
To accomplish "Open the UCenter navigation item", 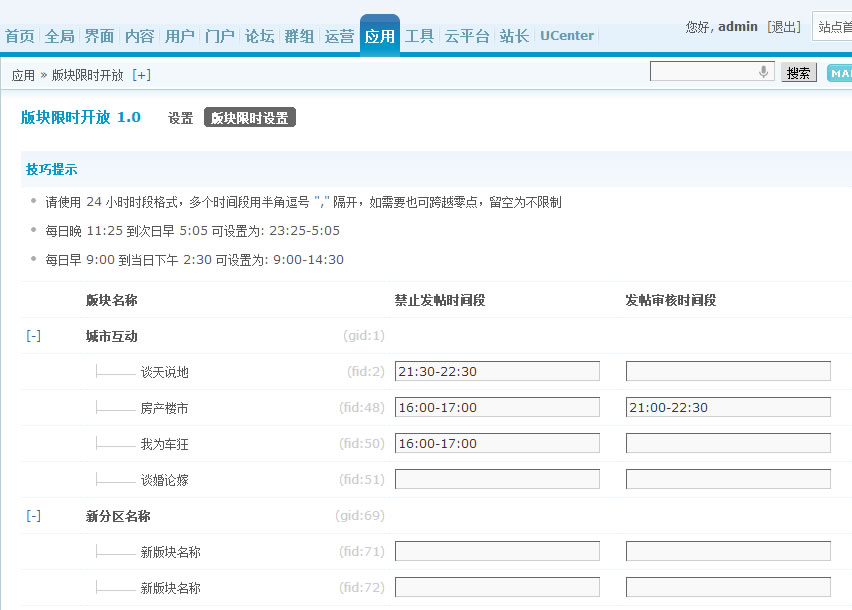I will (x=567, y=36).
